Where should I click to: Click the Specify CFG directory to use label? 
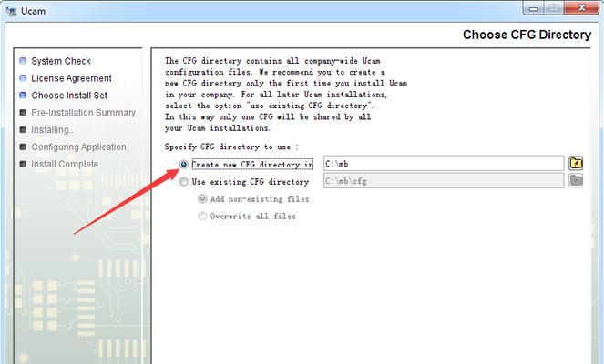[231, 147]
